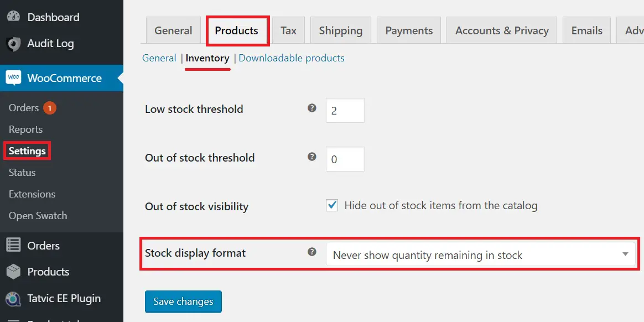Click the Out of stock threshold field

coord(345,159)
